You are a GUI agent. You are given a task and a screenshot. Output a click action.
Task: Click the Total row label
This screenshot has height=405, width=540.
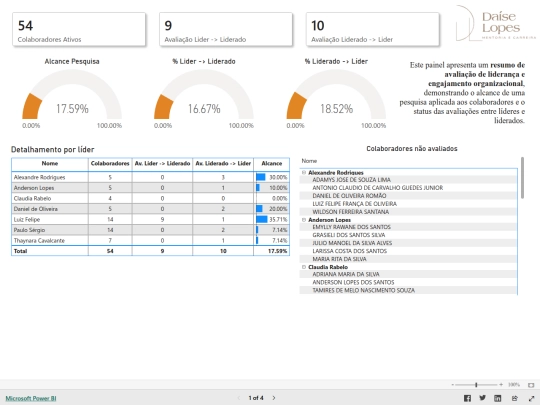tap(20, 251)
